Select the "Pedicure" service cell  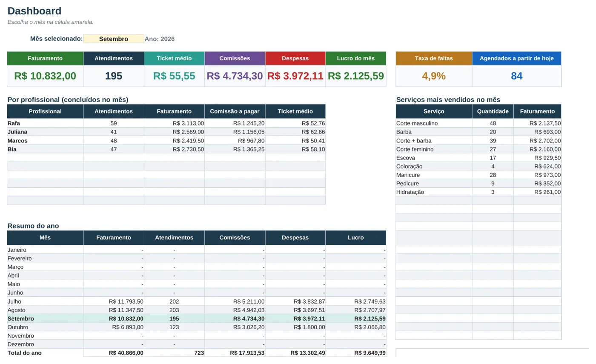coord(434,183)
